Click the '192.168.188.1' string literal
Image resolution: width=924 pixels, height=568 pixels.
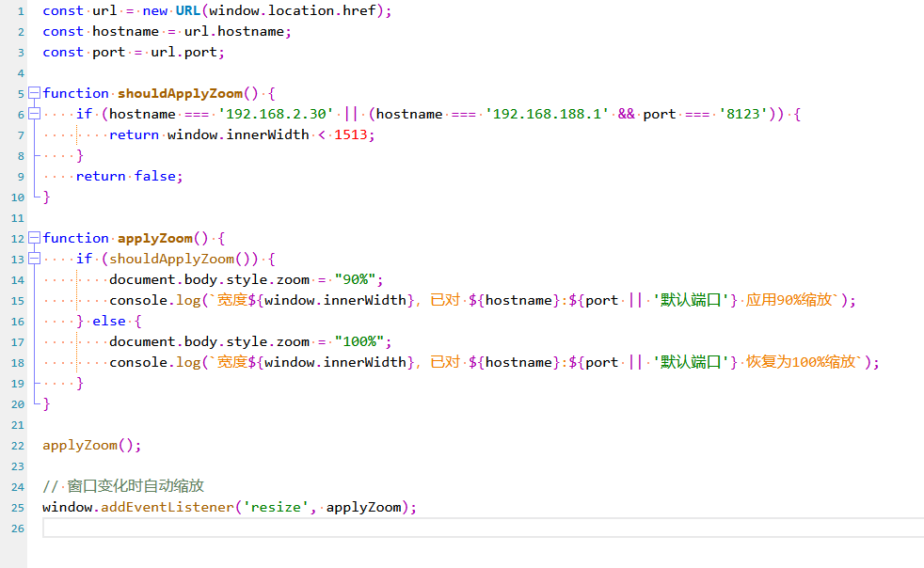[547, 114]
